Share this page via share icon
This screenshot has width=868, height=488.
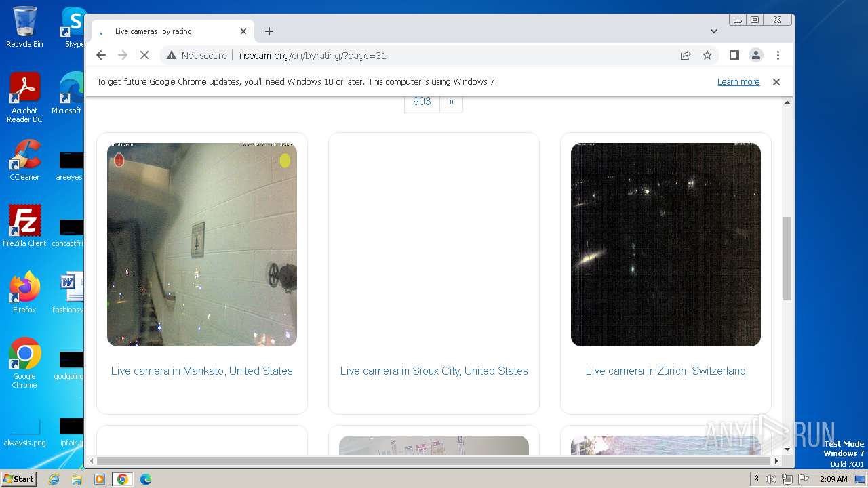pyautogui.click(x=686, y=55)
